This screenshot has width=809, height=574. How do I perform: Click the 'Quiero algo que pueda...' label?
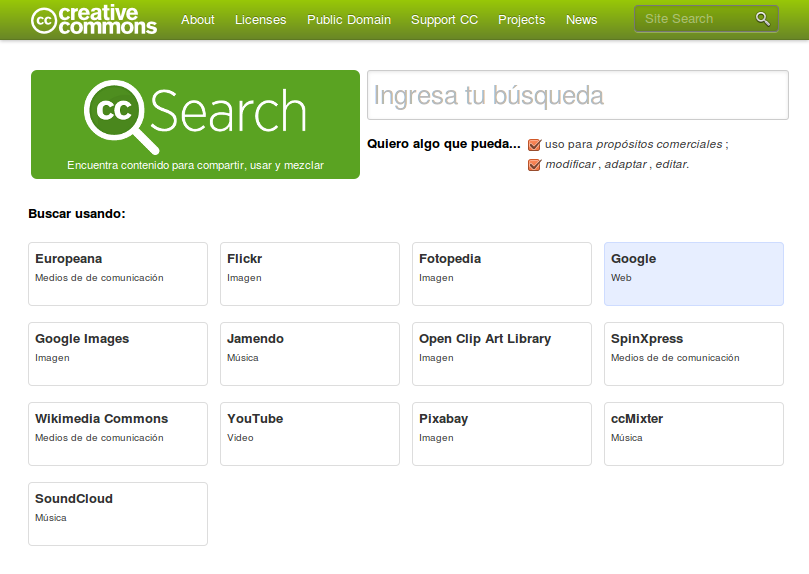pyautogui.click(x=444, y=144)
